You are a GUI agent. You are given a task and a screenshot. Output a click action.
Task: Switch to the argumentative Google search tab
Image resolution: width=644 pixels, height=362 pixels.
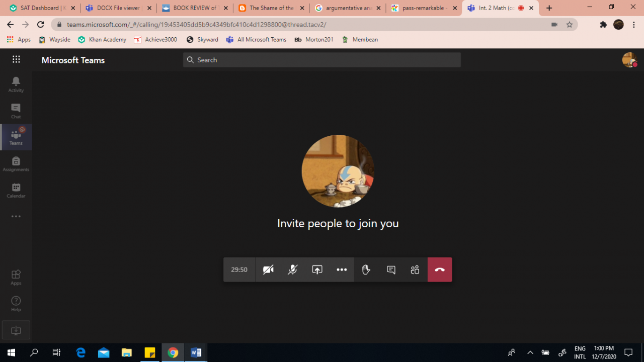pyautogui.click(x=348, y=8)
